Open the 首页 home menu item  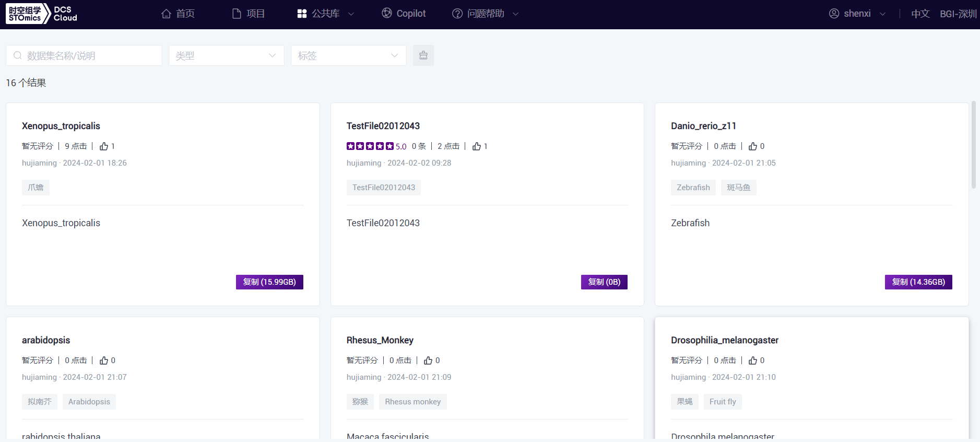178,14
